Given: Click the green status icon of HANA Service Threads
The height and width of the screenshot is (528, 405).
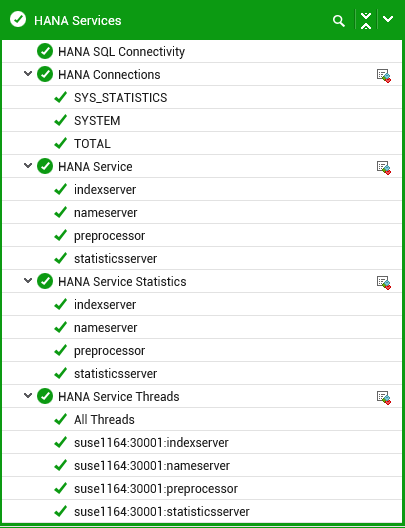Looking at the screenshot, I should 45,396.
